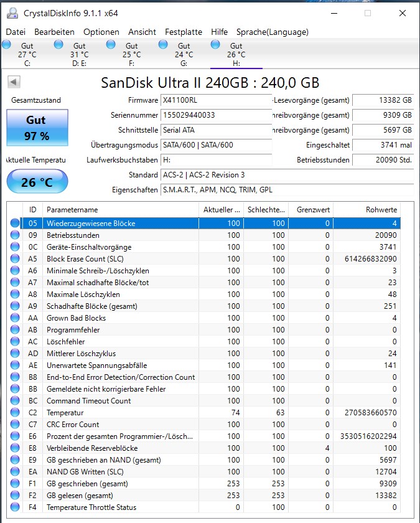420x523 pixels.
Task: Open the Optionen menu
Action: 101,32
